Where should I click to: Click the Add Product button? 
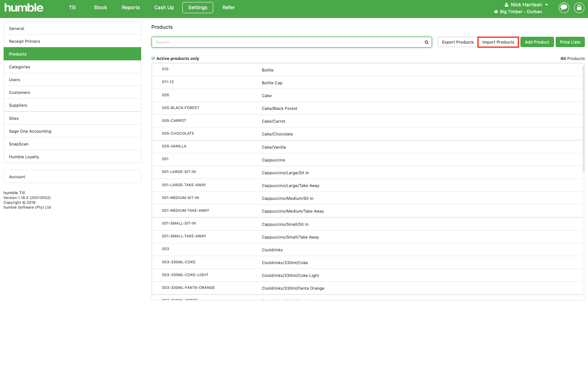[537, 42]
